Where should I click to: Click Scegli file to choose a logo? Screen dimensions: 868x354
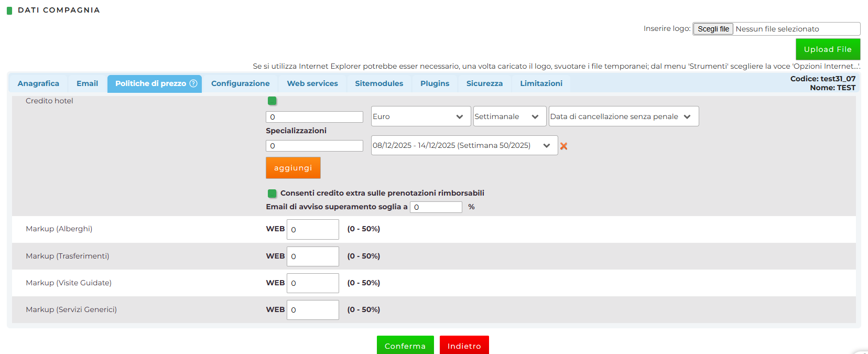(x=713, y=29)
